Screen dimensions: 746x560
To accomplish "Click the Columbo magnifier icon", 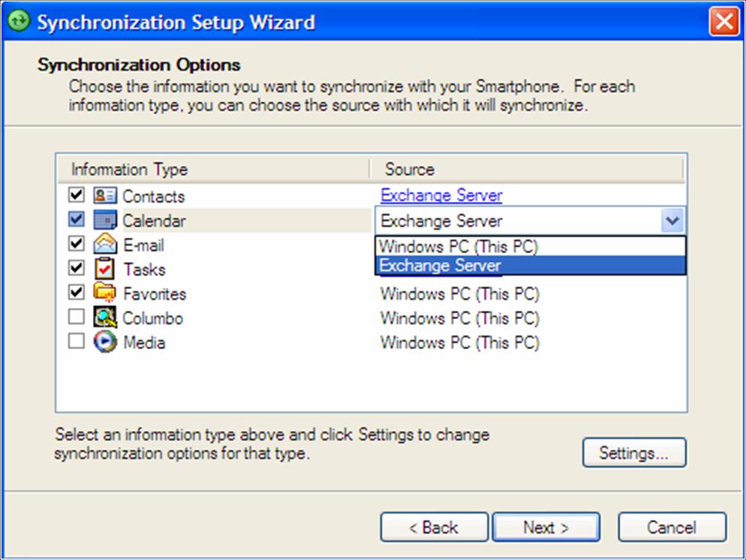I will (x=104, y=317).
